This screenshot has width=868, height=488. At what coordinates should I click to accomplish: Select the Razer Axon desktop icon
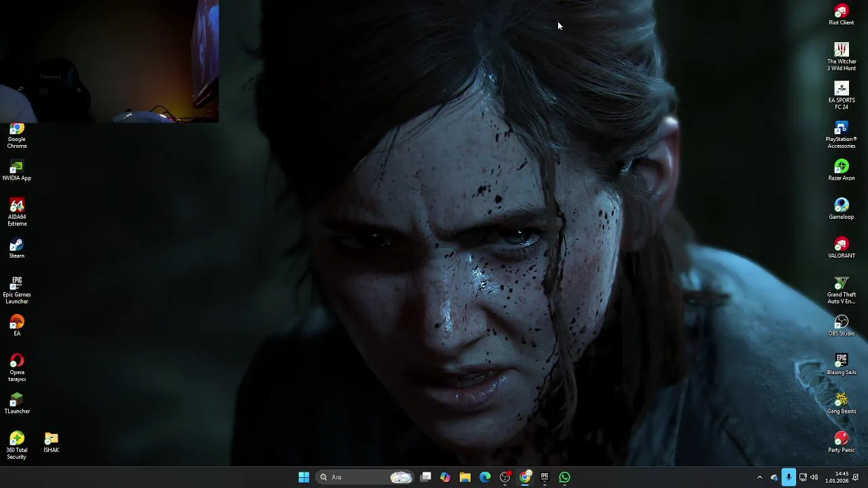pyautogui.click(x=841, y=170)
